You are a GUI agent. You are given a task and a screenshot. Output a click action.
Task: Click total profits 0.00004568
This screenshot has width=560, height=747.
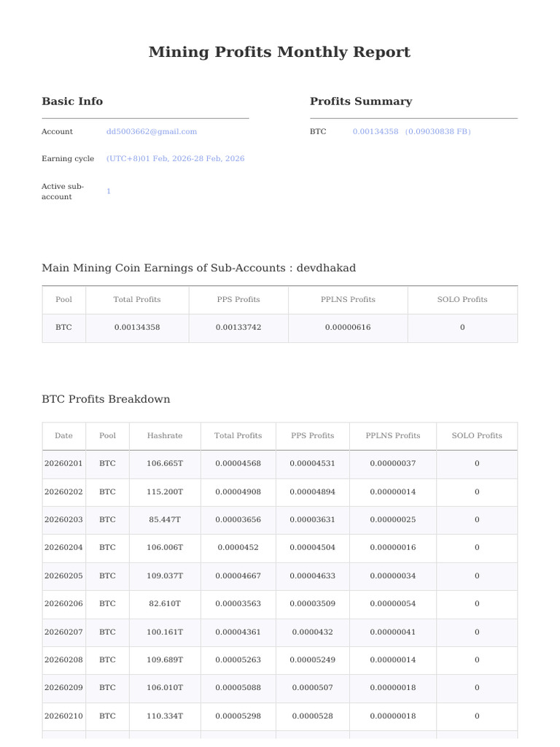238,463
